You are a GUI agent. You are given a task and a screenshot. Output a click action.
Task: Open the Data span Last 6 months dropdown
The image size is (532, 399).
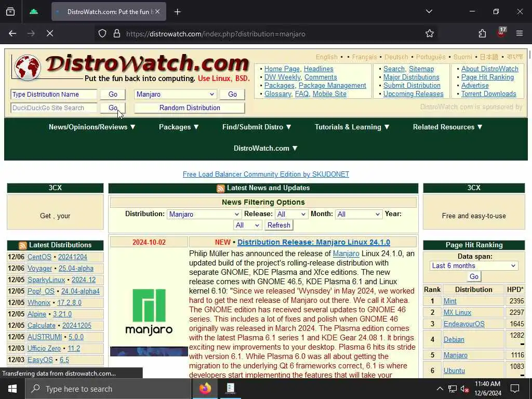coord(474,265)
